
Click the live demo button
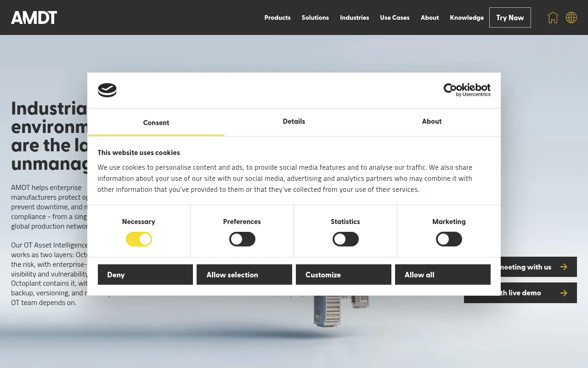click(x=520, y=293)
